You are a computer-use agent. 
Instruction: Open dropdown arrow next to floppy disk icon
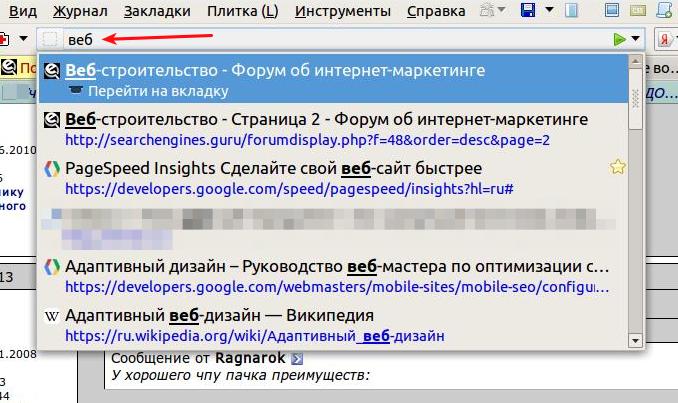pos(549,9)
